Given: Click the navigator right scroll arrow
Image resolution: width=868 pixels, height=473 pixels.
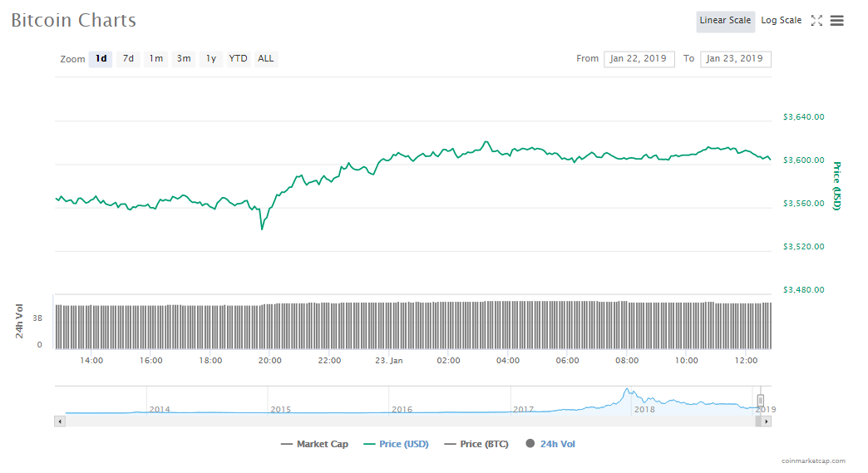Looking at the screenshot, I should (767, 421).
